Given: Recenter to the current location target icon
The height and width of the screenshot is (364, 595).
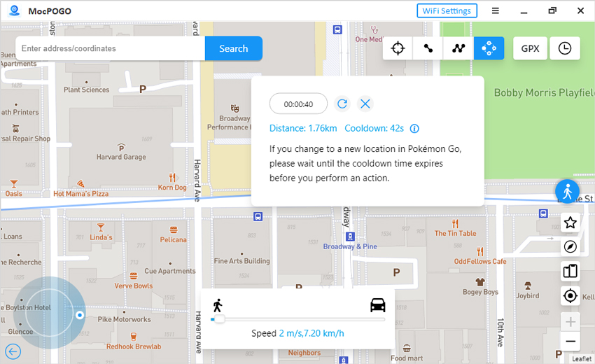Looking at the screenshot, I should (570, 295).
